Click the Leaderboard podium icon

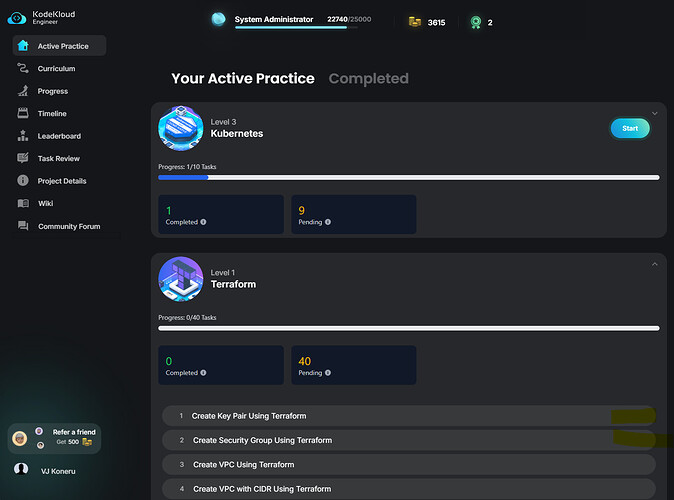23,135
